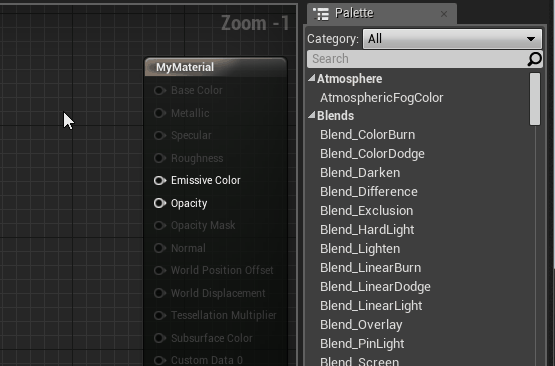
Task: Click the search magnifier icon in Palette
Action: (x=534, y=59)
